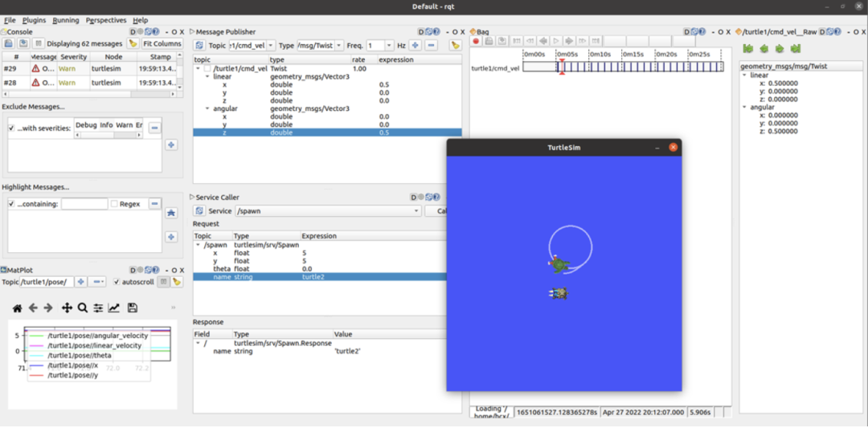This screenshot has height=432, width=868.
Task: Toggle the '...containing' highlight checkbox
Action: [11, 204]
